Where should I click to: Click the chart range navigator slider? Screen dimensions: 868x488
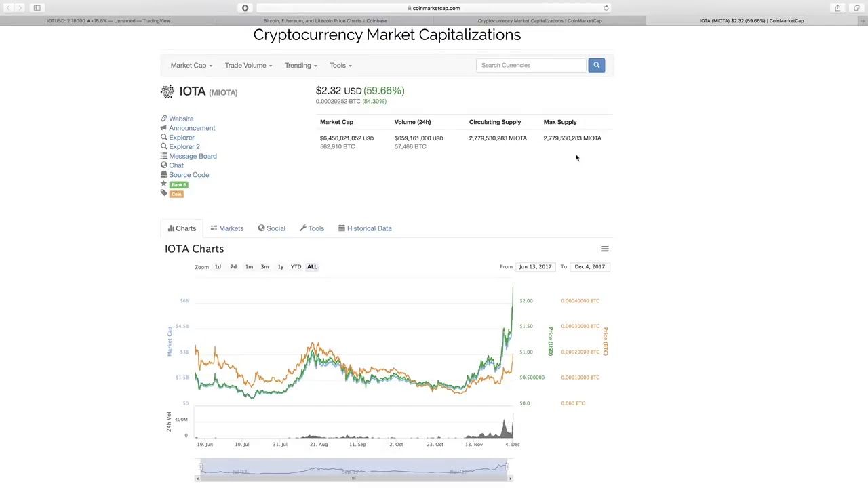pyautogui.click(x=353, y=468)
